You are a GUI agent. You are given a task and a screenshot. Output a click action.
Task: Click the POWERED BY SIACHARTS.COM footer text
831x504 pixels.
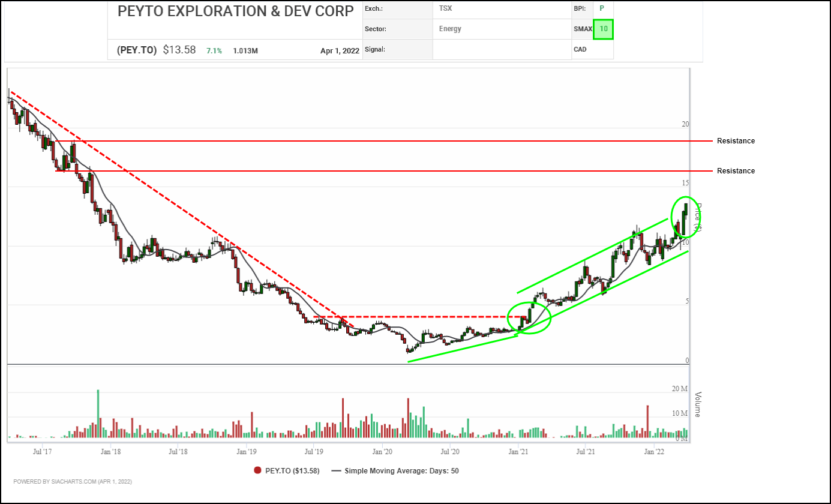[x=73, y=481]
